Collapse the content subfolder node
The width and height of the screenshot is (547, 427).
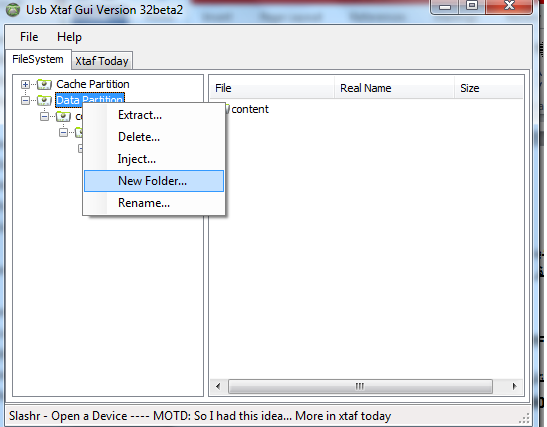pos(44,117)
